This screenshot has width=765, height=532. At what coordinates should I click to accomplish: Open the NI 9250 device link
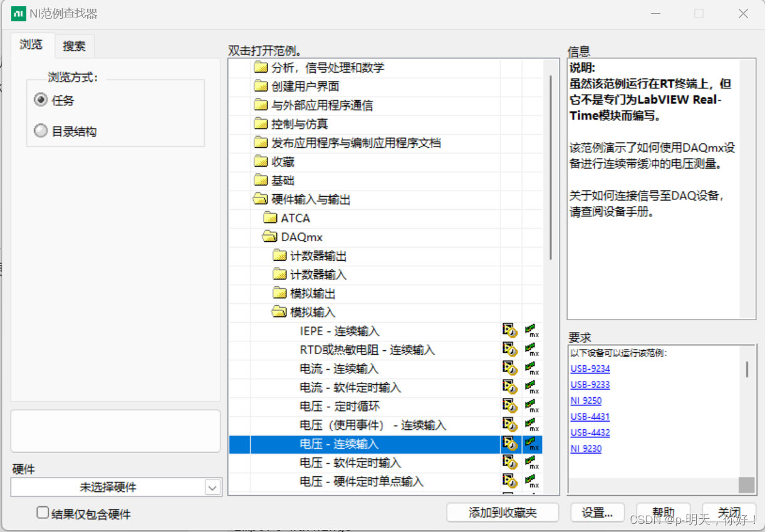(x=586, y=400)
